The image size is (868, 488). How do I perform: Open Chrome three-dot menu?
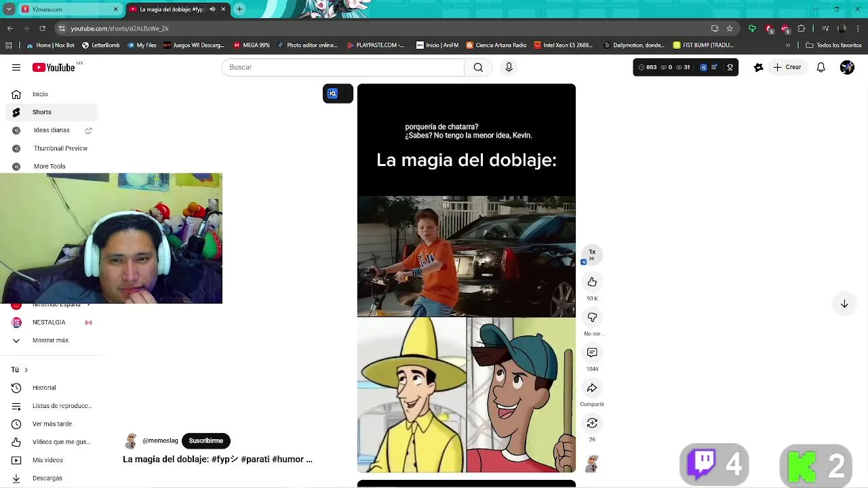pos(858,28)
